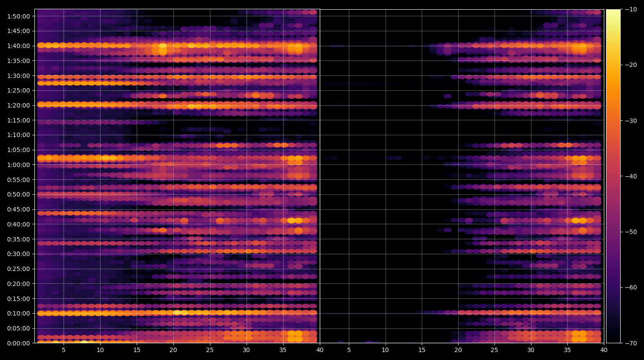Select the 1:05:00 y-axis time label
644x360 pixels.
(x=19, y=150)
